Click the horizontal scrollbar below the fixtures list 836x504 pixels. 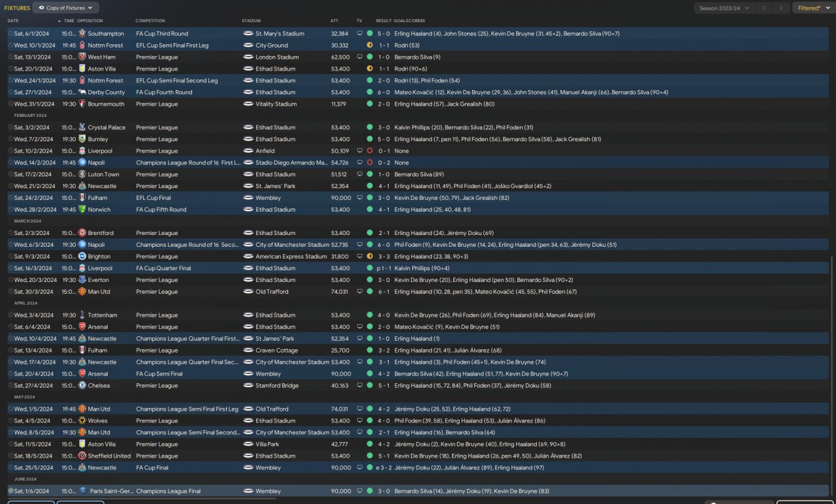(x=142, y=499)
